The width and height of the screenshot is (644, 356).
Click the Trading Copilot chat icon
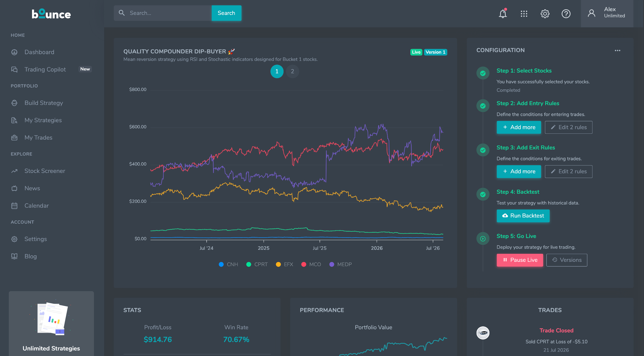pos(14,70)
